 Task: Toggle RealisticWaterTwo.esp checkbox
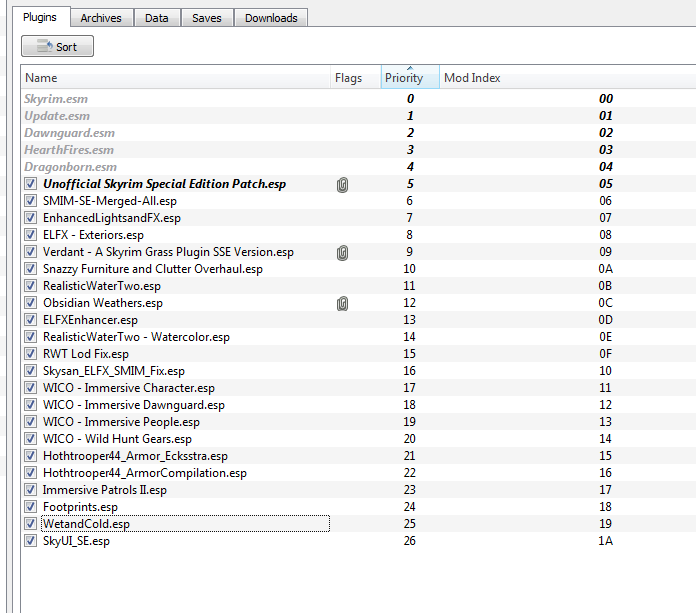point(30,286)
